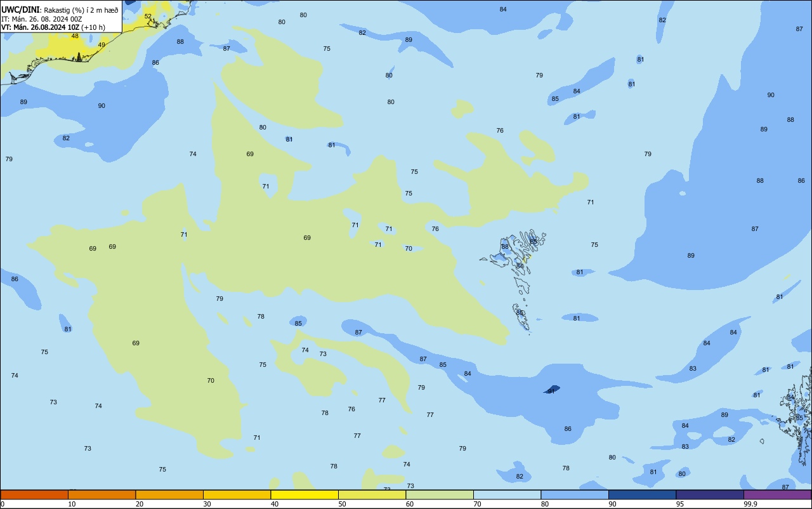Click the 70–80 pale blue legend swatch

[507, 494]
